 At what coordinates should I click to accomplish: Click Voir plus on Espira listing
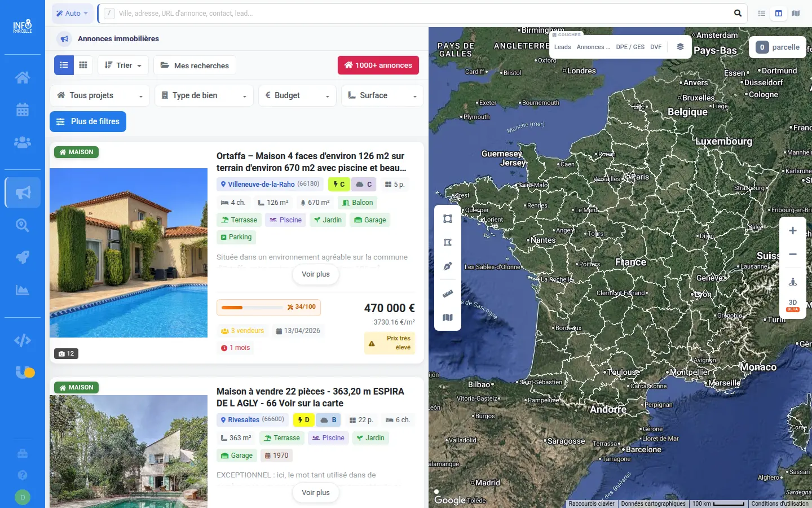(x=316, y=493)
